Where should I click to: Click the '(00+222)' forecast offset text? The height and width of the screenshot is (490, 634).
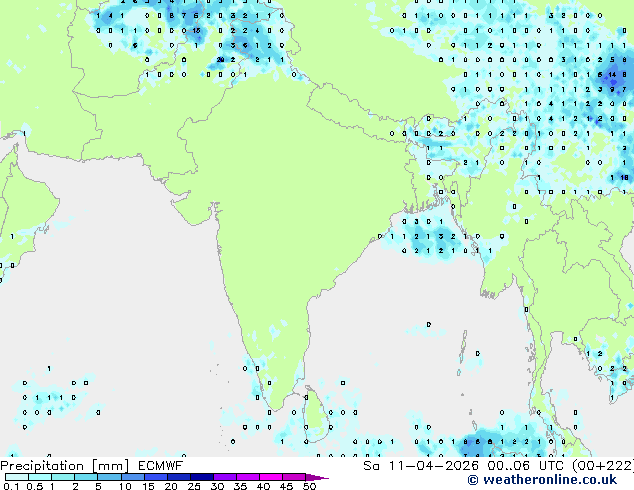603,466
